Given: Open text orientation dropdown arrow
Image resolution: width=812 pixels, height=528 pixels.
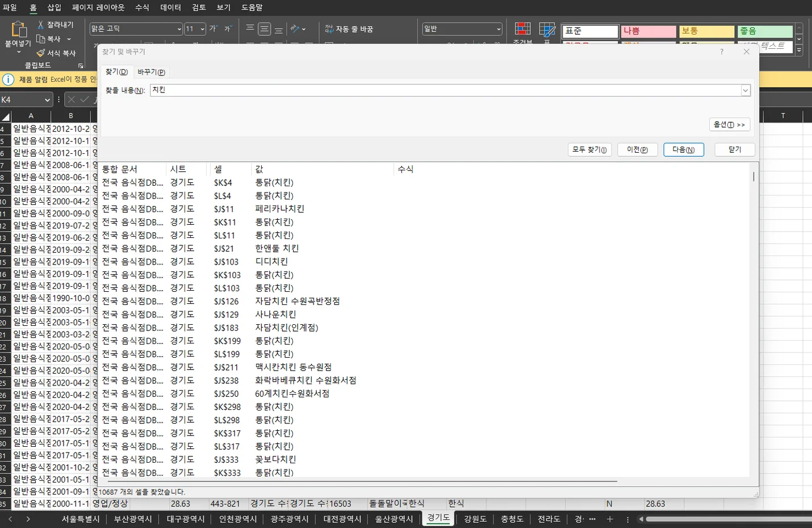Looking at the screenshot, I should click(304, 29).
